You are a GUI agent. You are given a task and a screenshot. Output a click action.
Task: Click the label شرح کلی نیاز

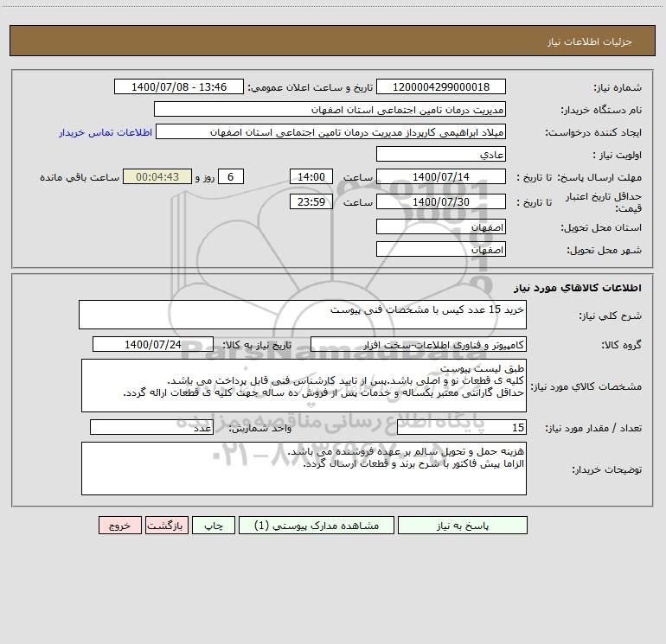coord(611,316)
